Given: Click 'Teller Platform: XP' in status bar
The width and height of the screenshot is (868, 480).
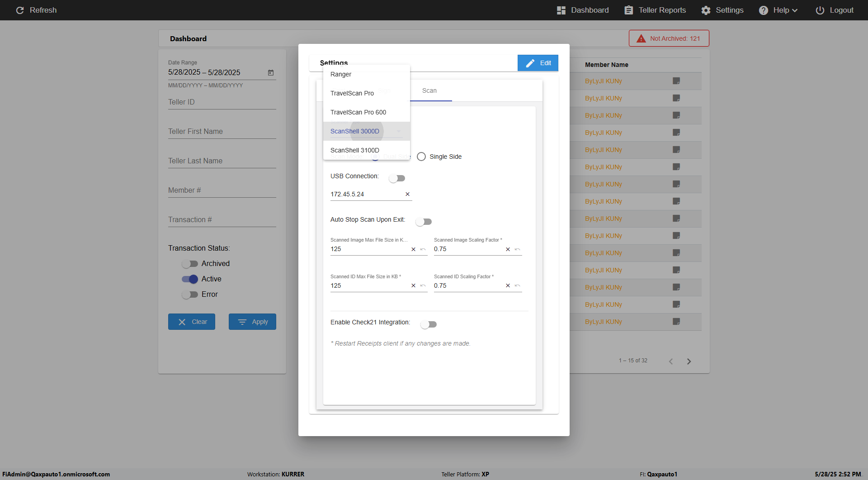Looking at the screenshot, I should tap(465, 474).
